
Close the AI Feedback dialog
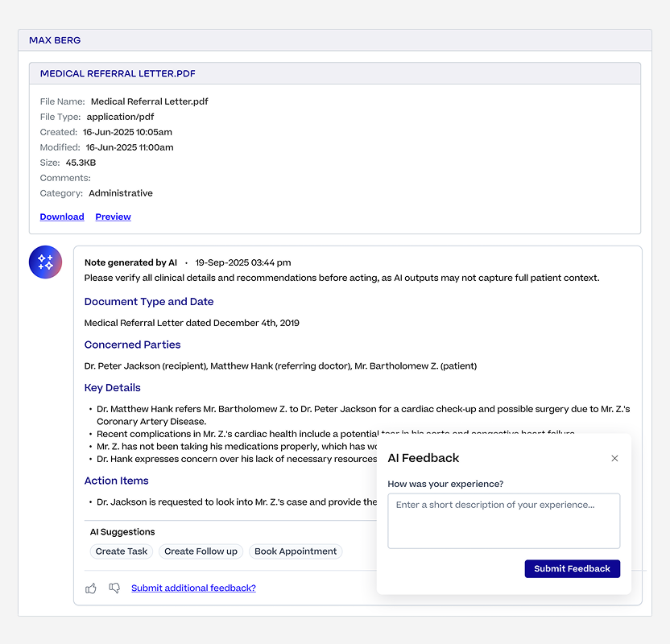[x=614, y=458]
